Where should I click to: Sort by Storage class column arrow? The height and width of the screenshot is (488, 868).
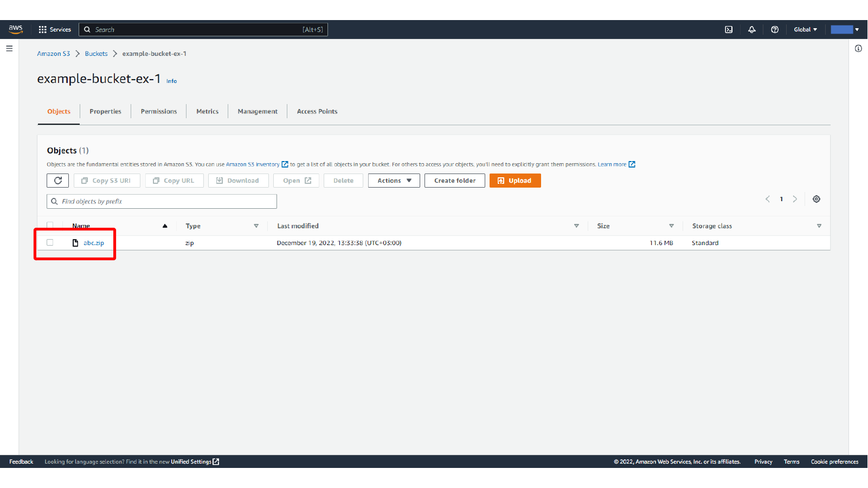click(819, 226)
